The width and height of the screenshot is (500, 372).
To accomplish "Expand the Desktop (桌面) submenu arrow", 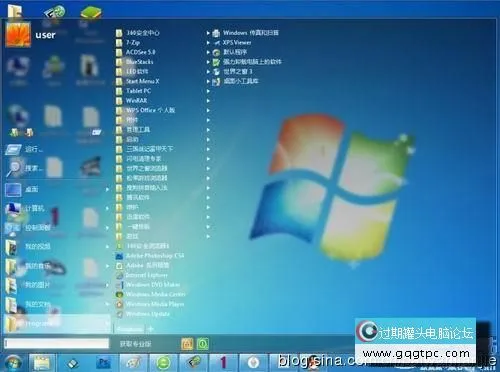I will tap(107, 189).
